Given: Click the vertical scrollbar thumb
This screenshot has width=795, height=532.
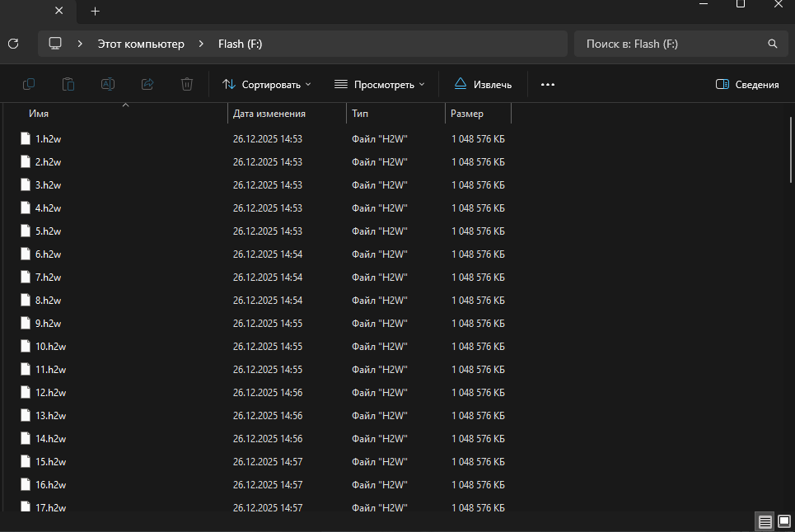Looking at the screenshot, I should [791, 150].
